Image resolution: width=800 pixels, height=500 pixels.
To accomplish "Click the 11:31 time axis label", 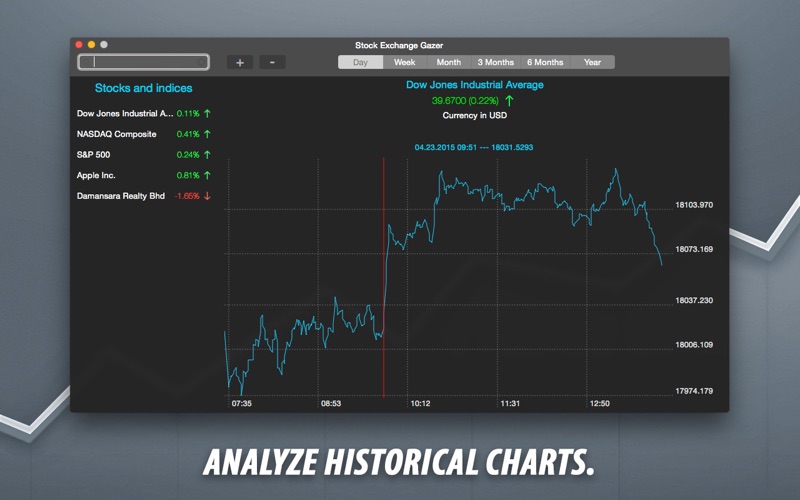I will pos(510,404).
